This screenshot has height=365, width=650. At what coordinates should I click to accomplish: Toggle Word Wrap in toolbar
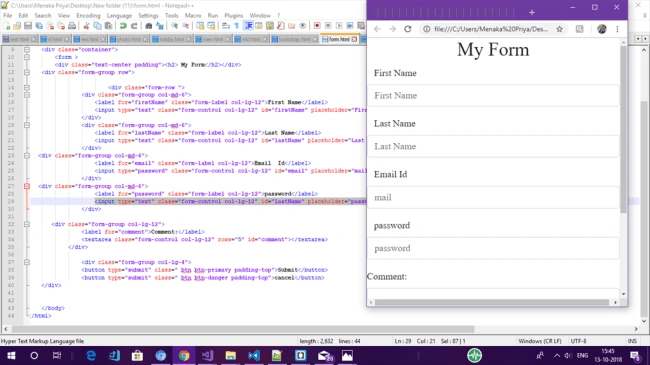226,26
